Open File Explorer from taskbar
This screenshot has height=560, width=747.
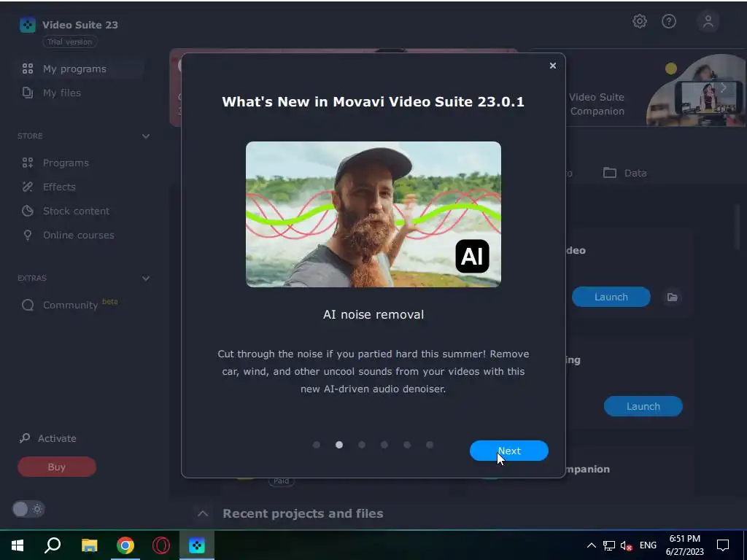tap(89, 545)
